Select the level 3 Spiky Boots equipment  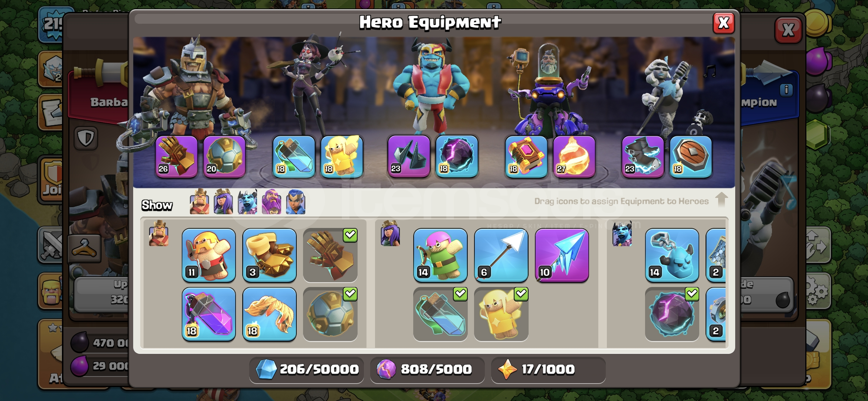pos(270,255)
